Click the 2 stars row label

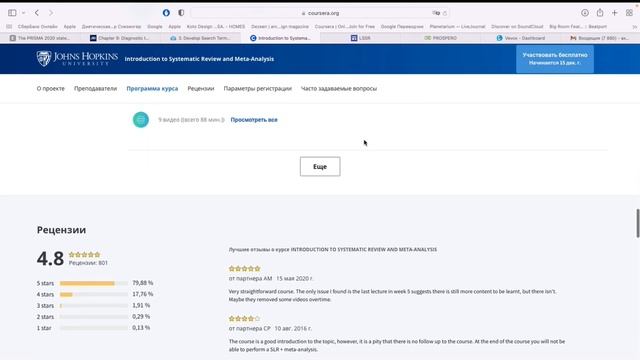coord(45,317)
